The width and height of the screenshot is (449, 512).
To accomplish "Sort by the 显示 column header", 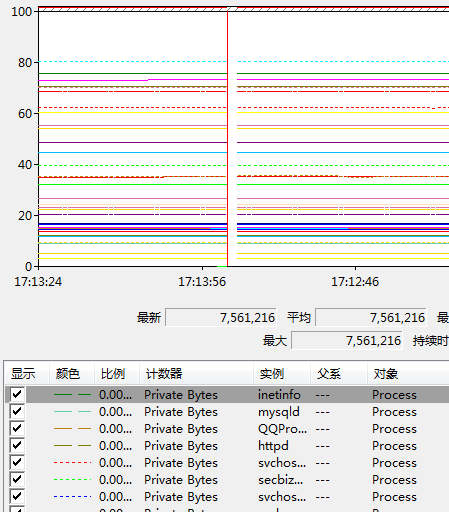I will pos(27,373).
